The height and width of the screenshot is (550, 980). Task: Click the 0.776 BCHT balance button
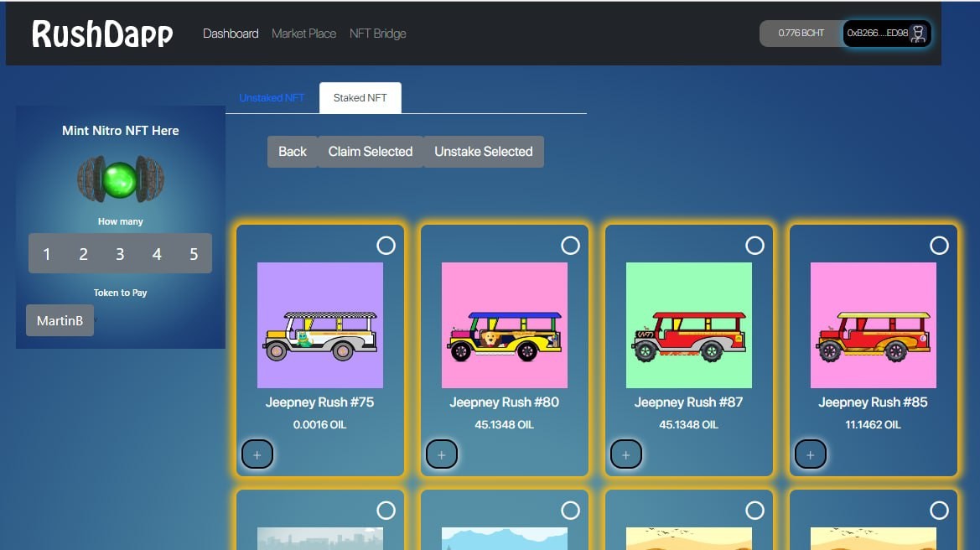pyautogui.click(x=801, y=34)
